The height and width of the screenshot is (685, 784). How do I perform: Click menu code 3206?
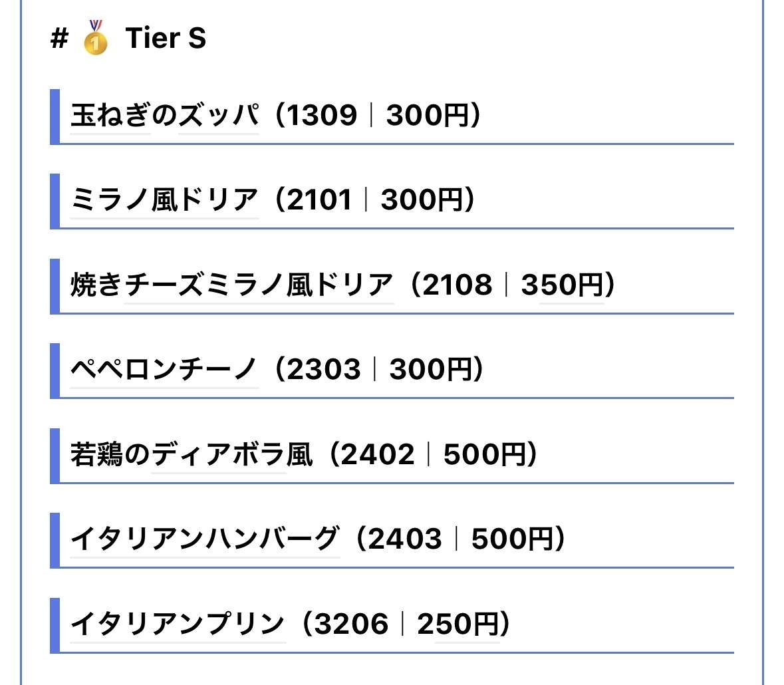point(351,624)
